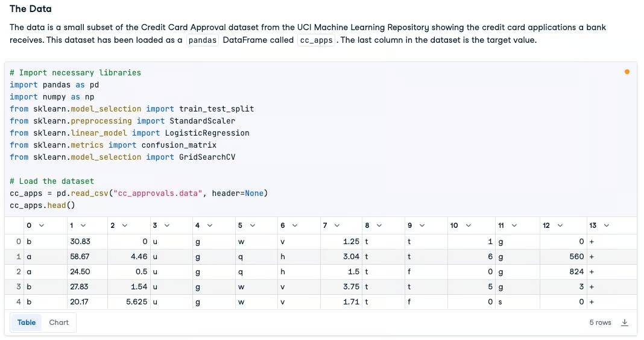Expand the column 1 header menu chevron

pyautogui.click(x=82, y=225)
